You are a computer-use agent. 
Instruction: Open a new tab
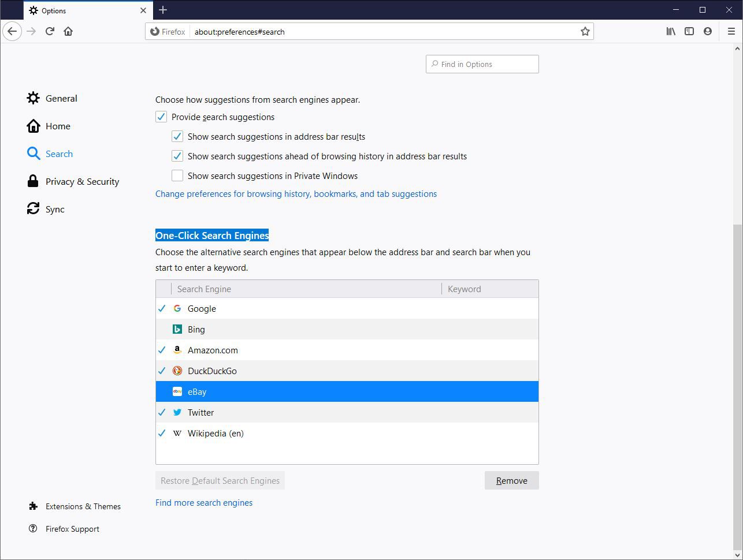(x=163, y=10)
